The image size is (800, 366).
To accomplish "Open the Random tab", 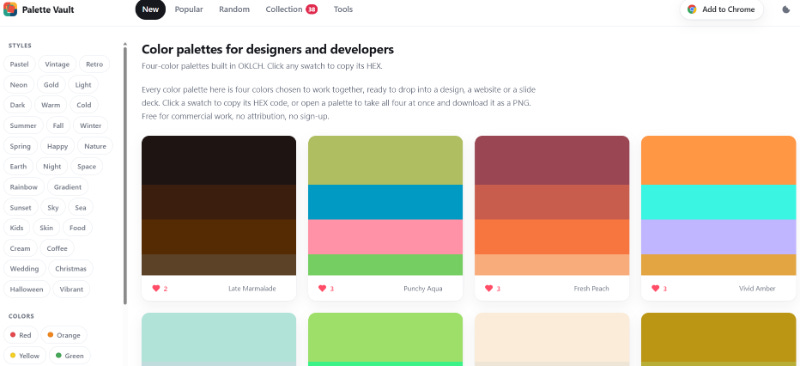I will [234, 9].
